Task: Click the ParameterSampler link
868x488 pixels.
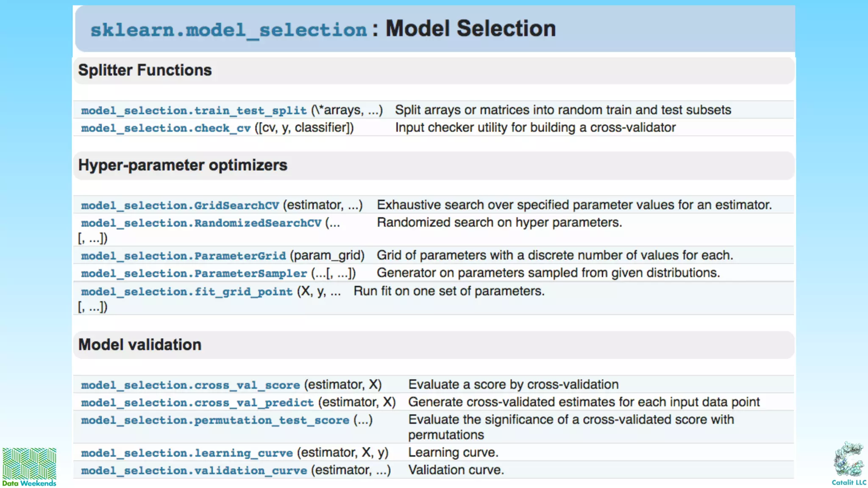Action: tap(194, 274)
